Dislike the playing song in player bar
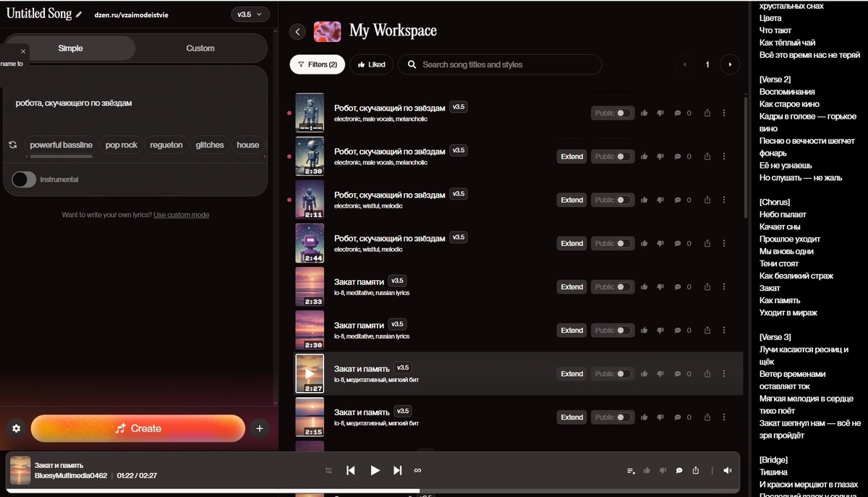This screenshot has height=497, width=868. point(663,470)
